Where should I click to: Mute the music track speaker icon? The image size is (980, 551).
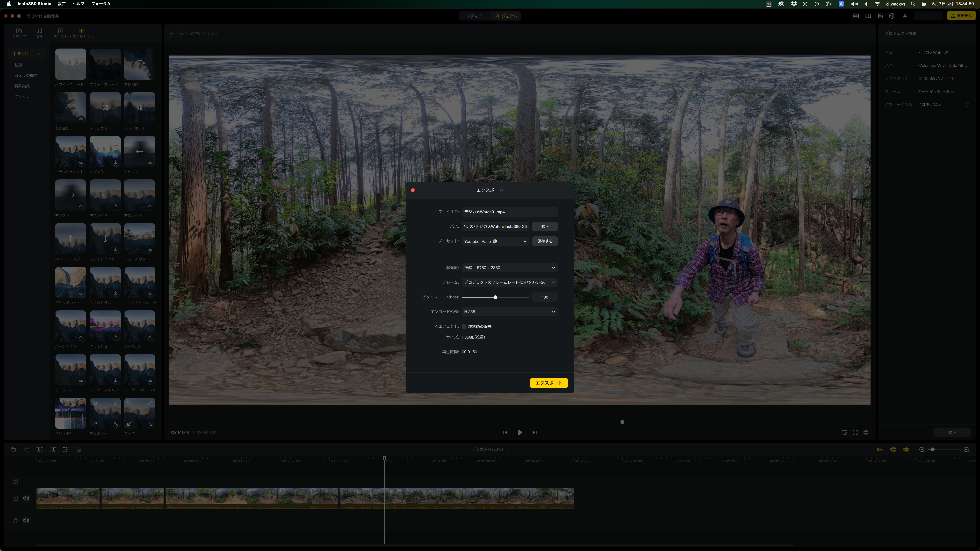[26, 520]
